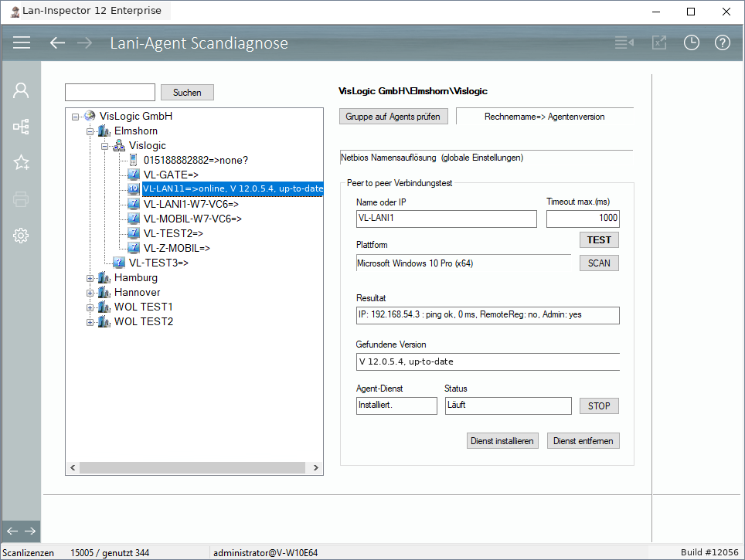Click Gruppe auf Agents prüfen button
This screenshot has width=745, height=560.
pos(393,117)
